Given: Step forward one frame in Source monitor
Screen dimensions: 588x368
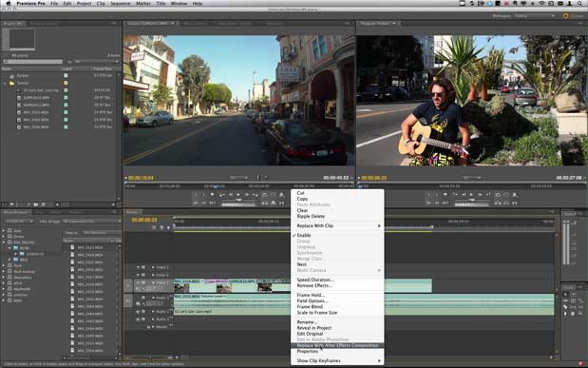Looking at the screenshot, I should pos(247,195).
